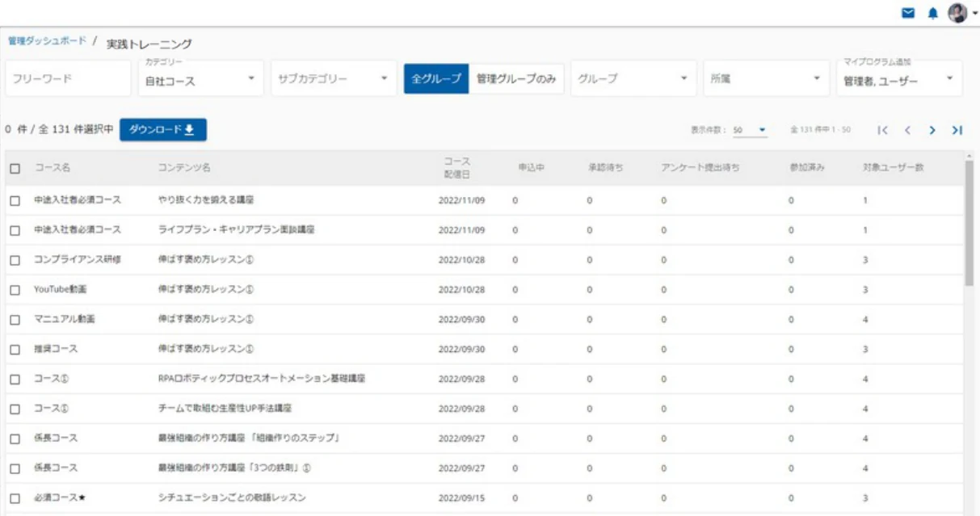This screenshot has height=516, width=980.
Task: Check the 「3つの鉄則」 row checkbox
Action: click(x=15, y=469)
